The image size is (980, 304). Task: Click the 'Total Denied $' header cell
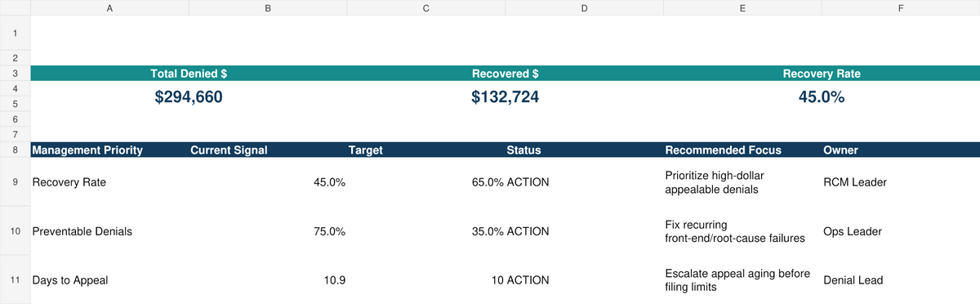point(189,74)
